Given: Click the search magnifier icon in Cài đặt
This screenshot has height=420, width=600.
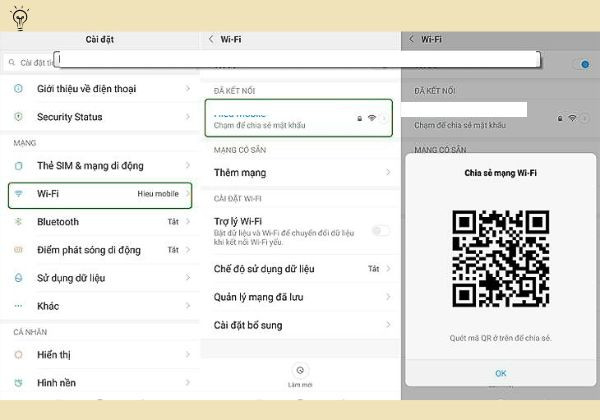Looking at the screenshot, I should (x=12, y=62).
